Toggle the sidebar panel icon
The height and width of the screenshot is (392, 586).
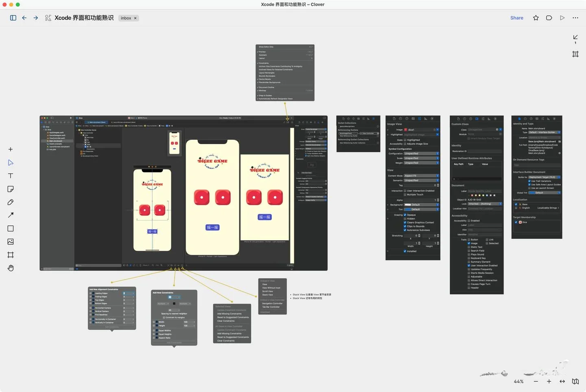click(13, 18)
